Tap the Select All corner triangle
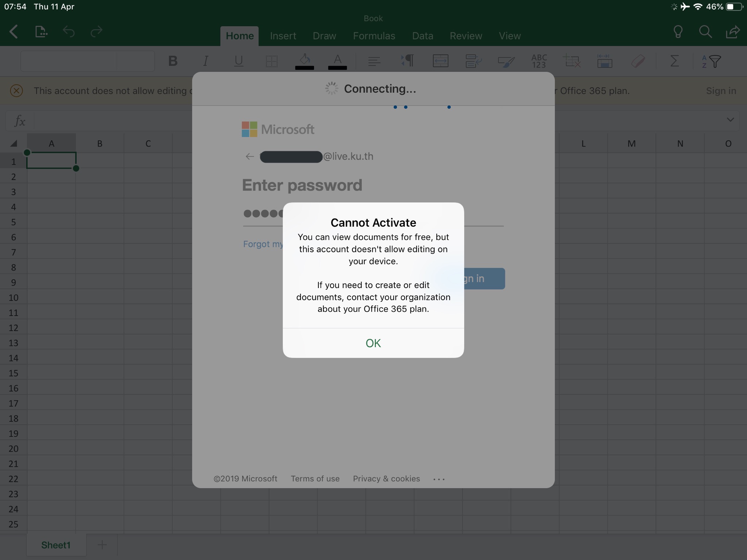The height and width of the screenshot is (560, 747). [x=13, y=143]
